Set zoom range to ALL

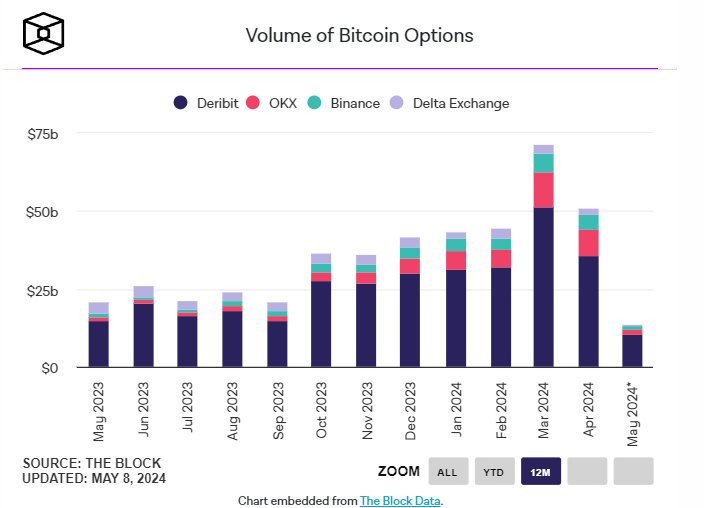point(448,471)
